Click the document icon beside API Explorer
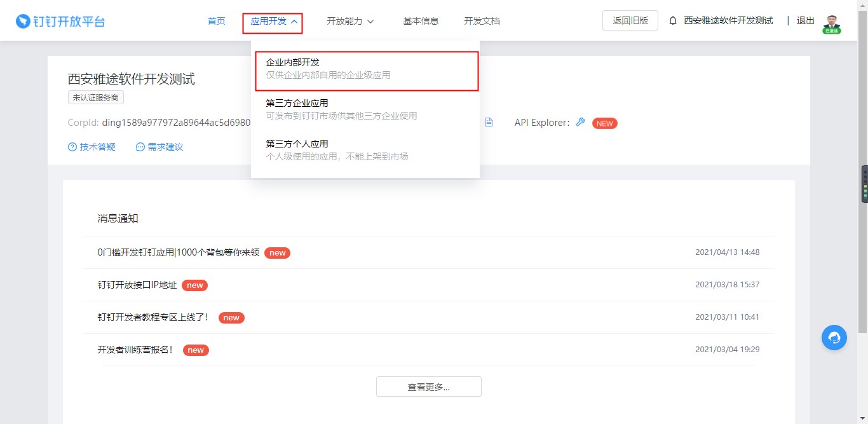This screenshot has width=868, height=424. (x=488, y=122)
